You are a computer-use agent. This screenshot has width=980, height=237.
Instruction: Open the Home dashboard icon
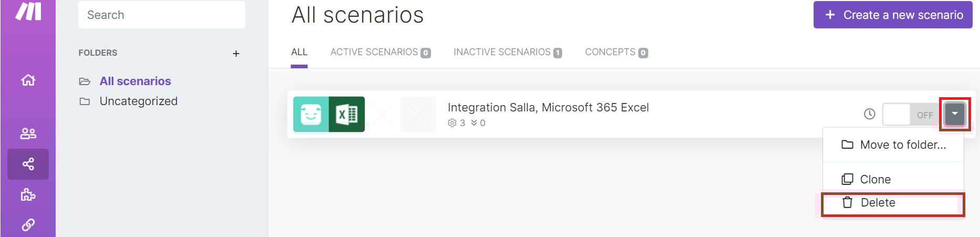point(28,80)
